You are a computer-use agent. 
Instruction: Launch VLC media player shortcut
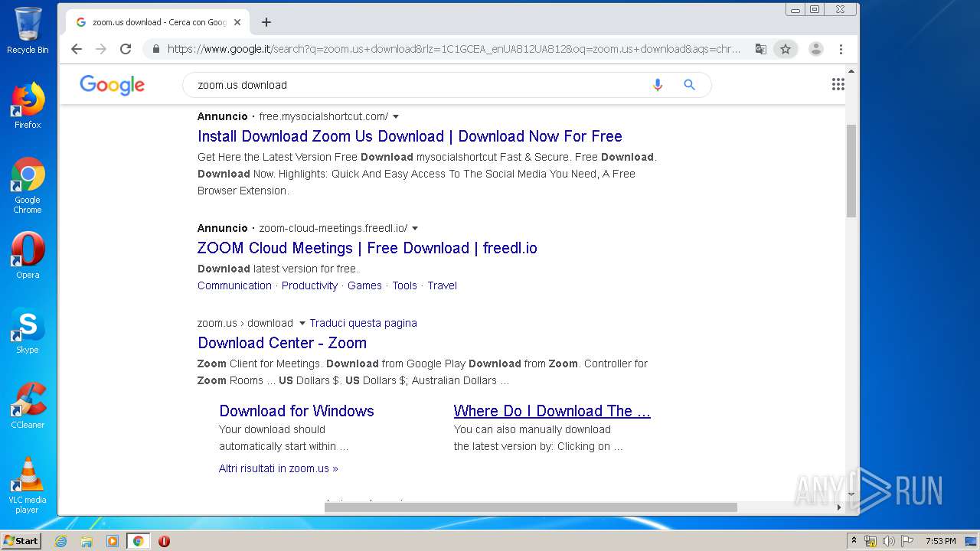click(28, 485)
